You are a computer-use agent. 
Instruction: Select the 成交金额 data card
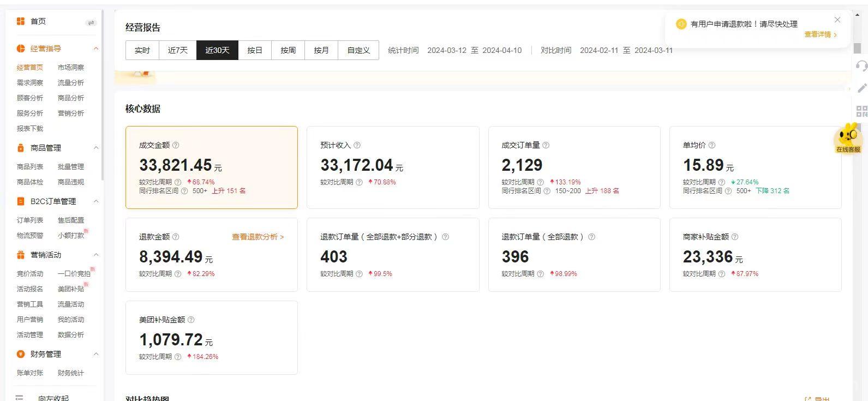tap(211, 167)
